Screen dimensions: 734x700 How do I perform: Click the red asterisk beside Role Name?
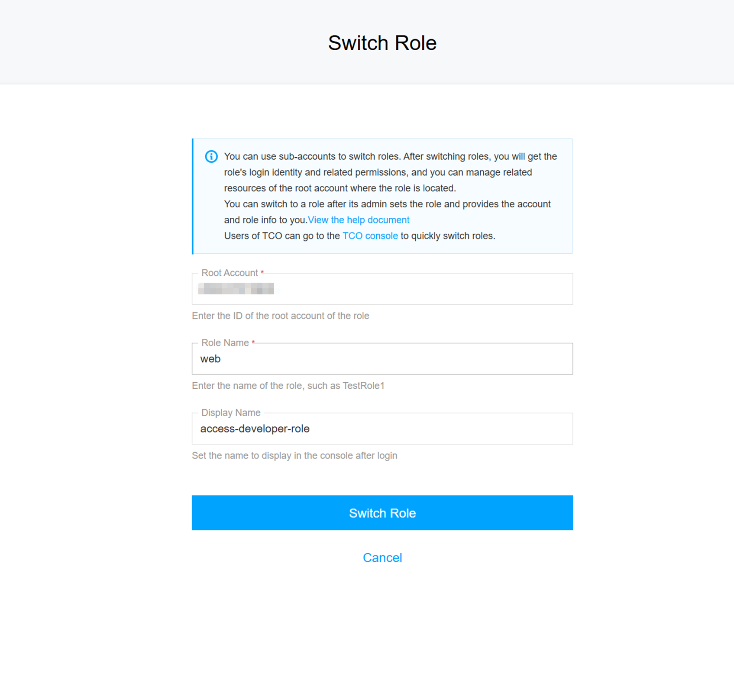253,342
